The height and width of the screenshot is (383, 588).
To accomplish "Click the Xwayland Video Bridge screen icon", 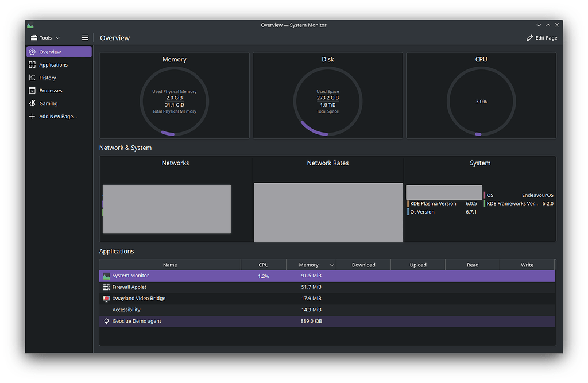I will pyautogui.click(x=106, y=298).
